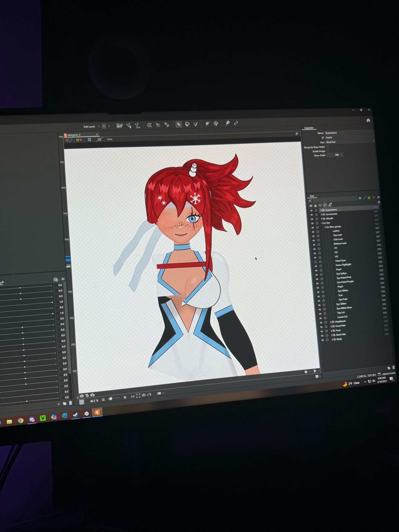Hide the Scar layer
Viewport: 399px width, 532px height.
[318, 296]
